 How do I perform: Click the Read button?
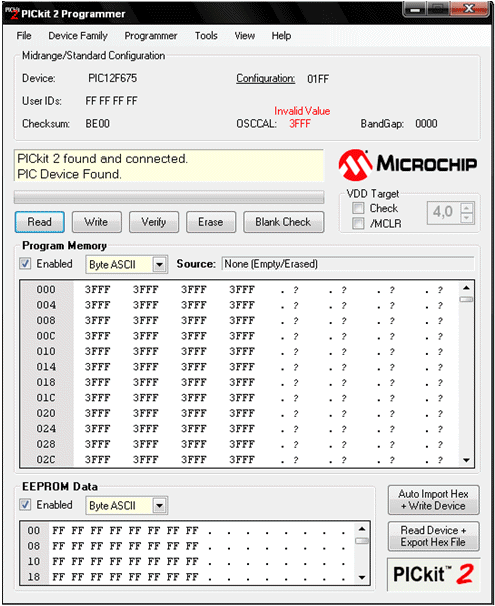pos(39,222)
